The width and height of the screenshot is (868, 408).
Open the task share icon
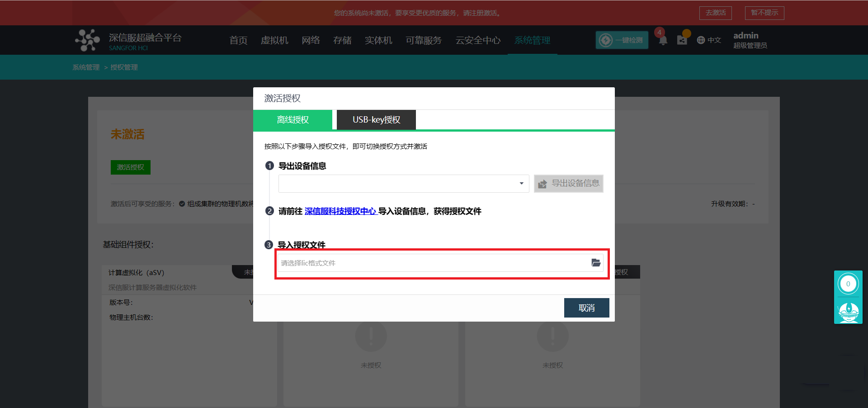click(682, 40)
